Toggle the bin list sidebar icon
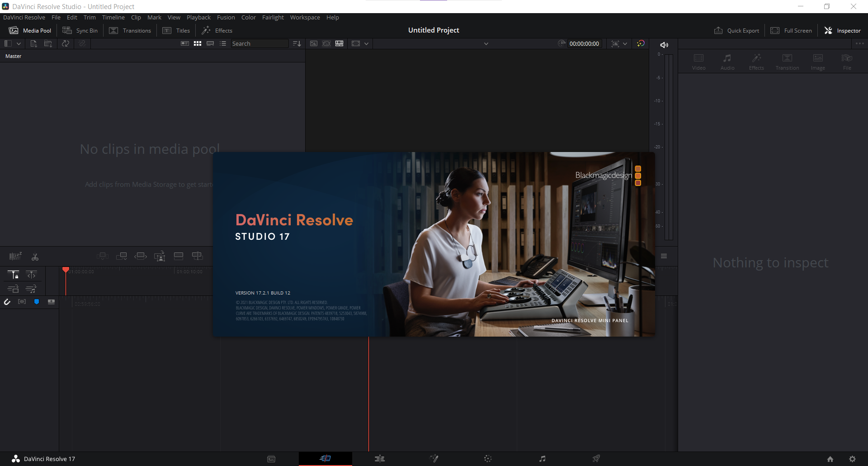 coord(8,43)
